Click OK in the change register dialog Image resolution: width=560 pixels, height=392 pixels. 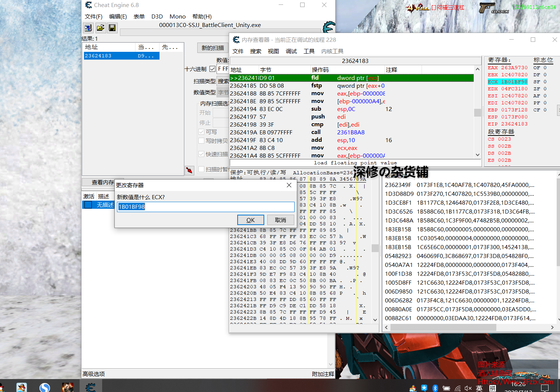(x=251, y=220)
